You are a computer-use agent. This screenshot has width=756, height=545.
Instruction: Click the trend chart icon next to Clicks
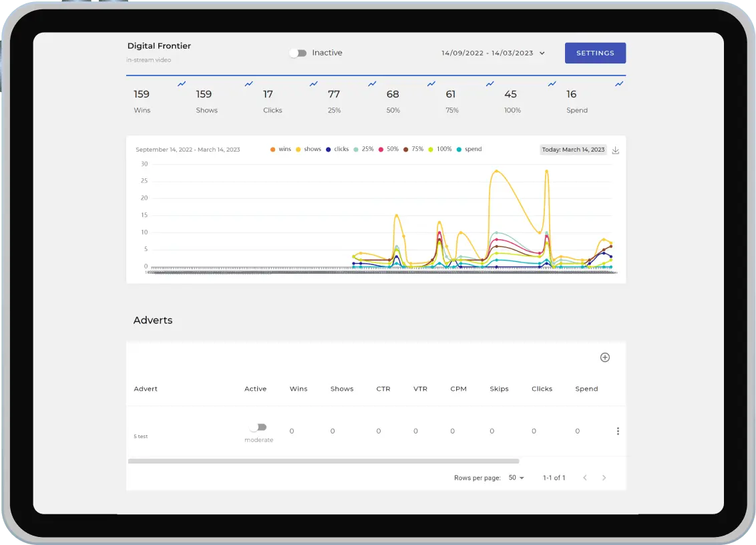point(314,84)
